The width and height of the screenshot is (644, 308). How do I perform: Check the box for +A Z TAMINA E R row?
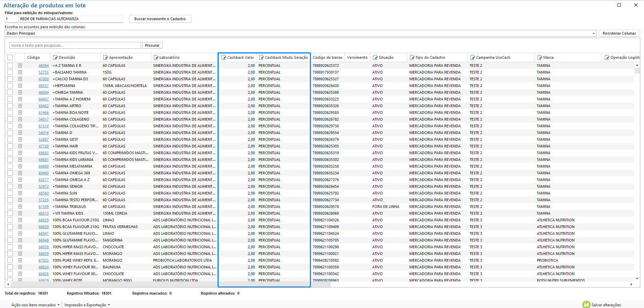pos(10,65)
